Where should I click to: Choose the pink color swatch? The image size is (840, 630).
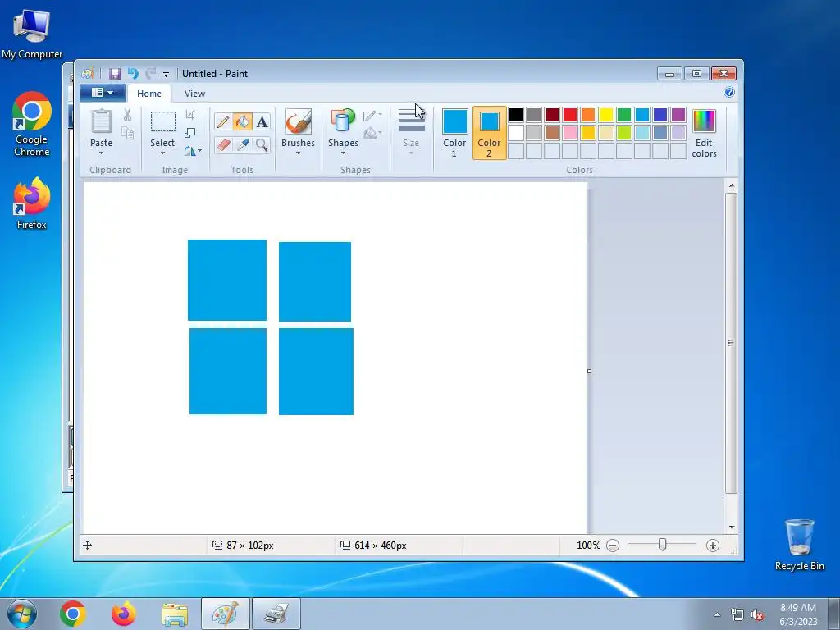click(x=570, y=133)
